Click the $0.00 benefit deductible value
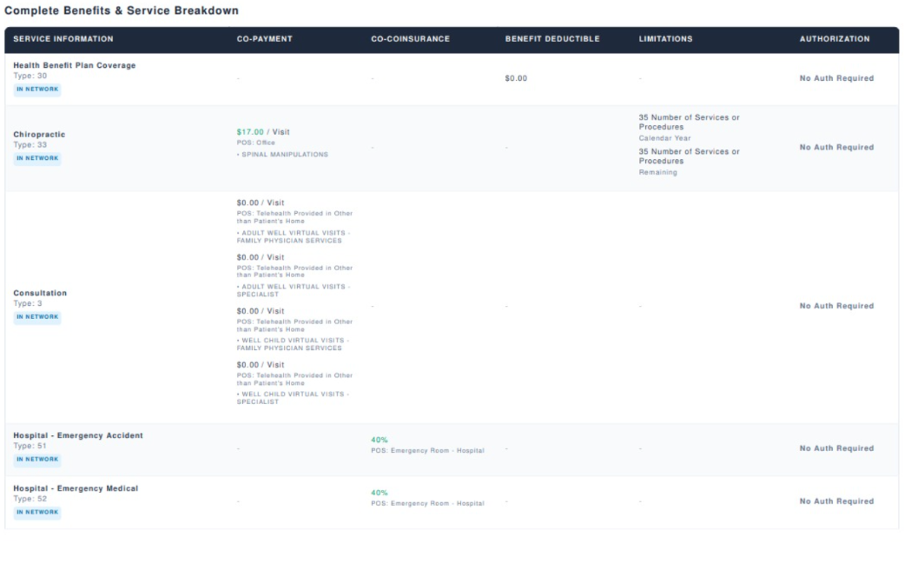 click(x=516, y=78)
